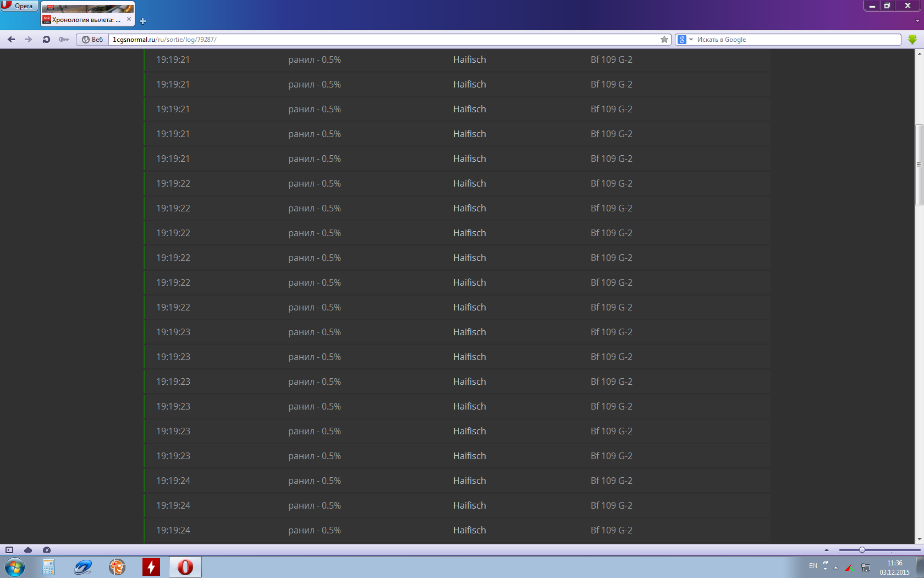Switch to Opera taskbar button
The image size is (924, 578).
tap(185, 567)
